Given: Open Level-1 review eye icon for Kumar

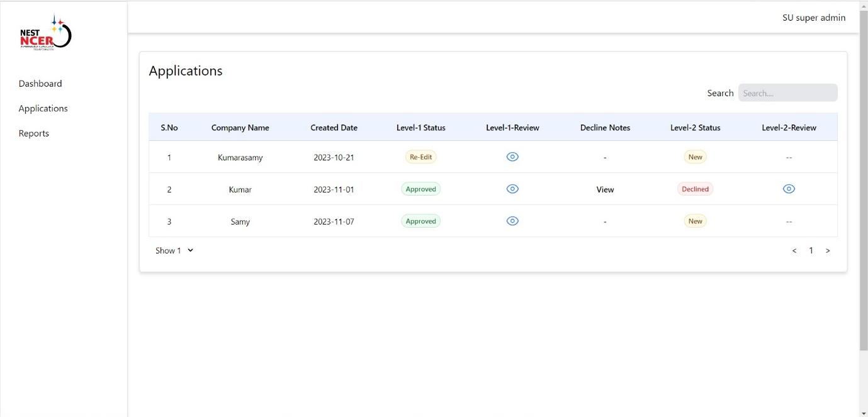Looking at the screenshot, I should pos(512,189).
